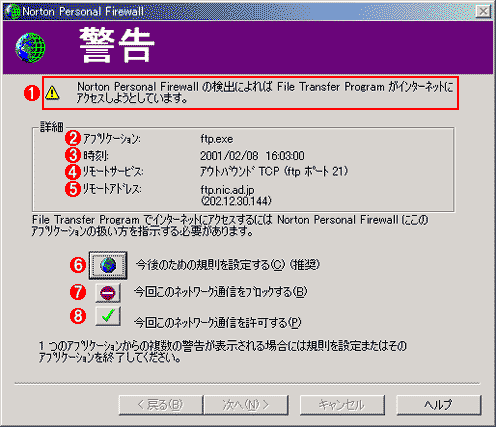The height and width of the screenshot is (427, 496).
Task: Click the large globe icon in purple banner
Action: coord(30,47)
